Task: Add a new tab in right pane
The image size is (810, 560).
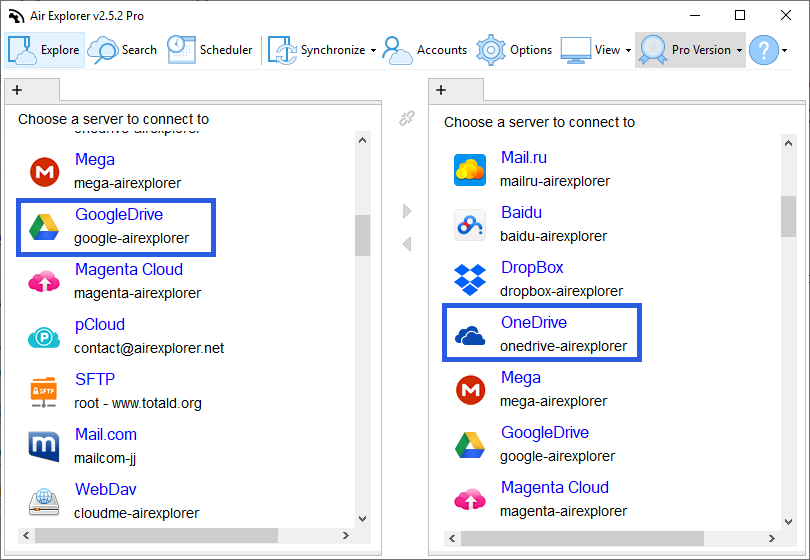Action: tap(441, 90)
